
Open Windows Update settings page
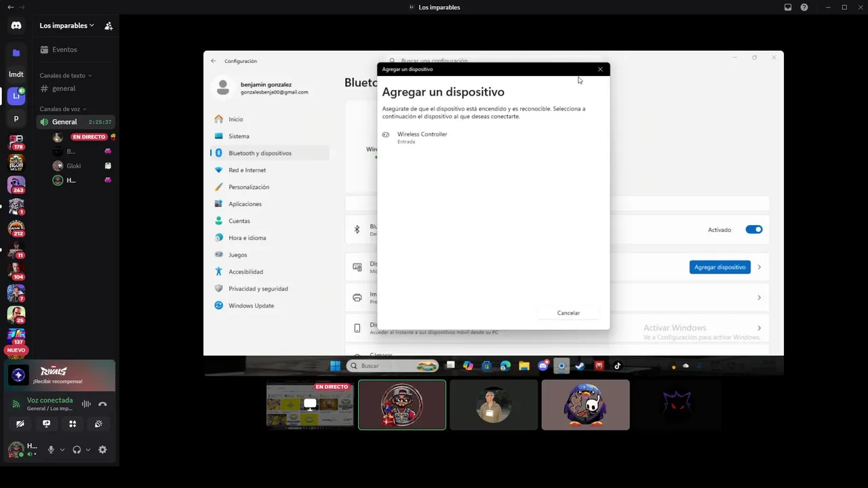(270, 306)
